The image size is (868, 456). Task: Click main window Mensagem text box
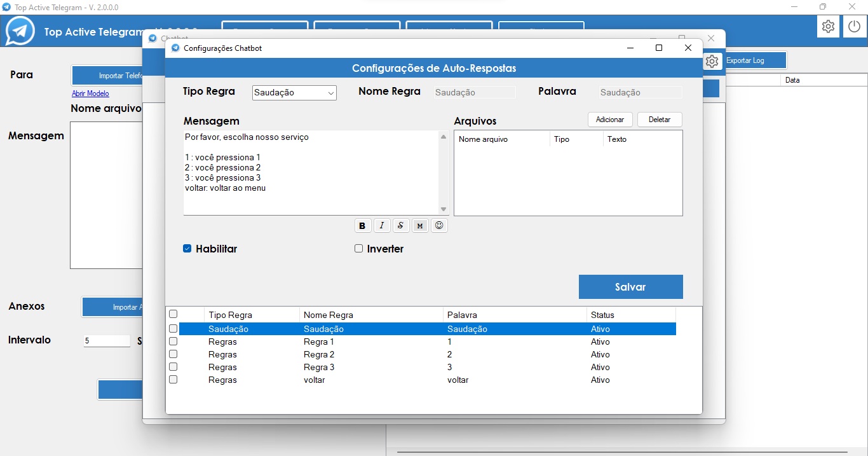(x=106, y=195)
